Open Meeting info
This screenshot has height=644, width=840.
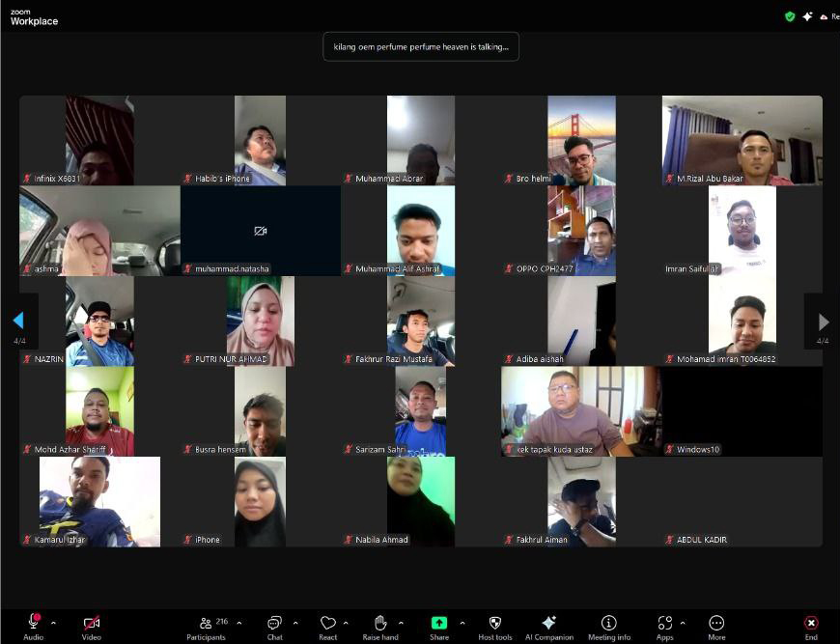[609, 624]
